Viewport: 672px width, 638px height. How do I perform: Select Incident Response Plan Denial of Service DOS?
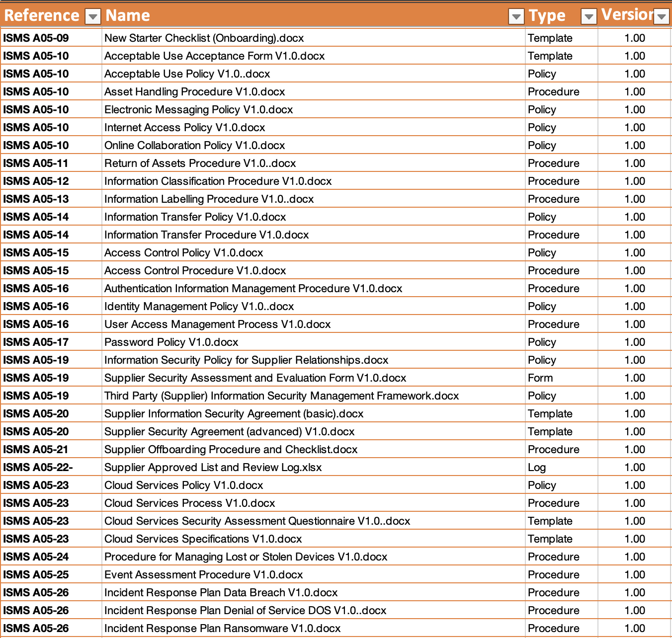314,610
